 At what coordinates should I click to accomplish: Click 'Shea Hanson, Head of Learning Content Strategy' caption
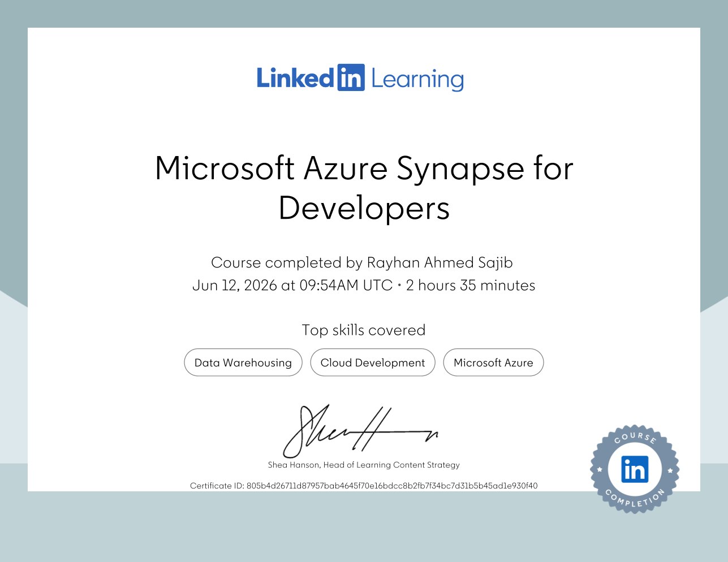(364, 465)
